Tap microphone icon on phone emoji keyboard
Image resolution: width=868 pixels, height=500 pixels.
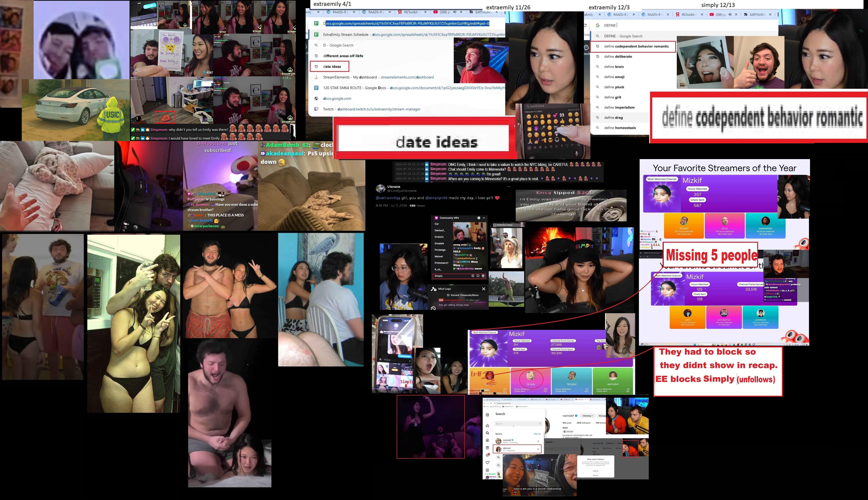click(x=577, y=154)
